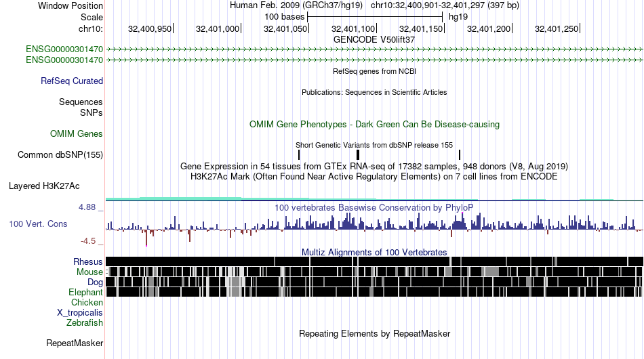
Task: Click the 100 bases scale bar
Action: click(x=375, y=17)
